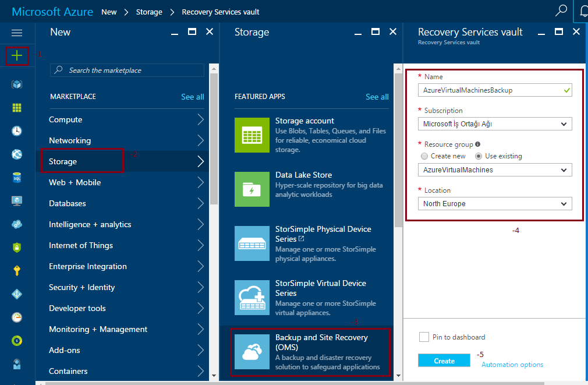Click Search the marketplace field
588x385 pixels.
click(127, 70)
